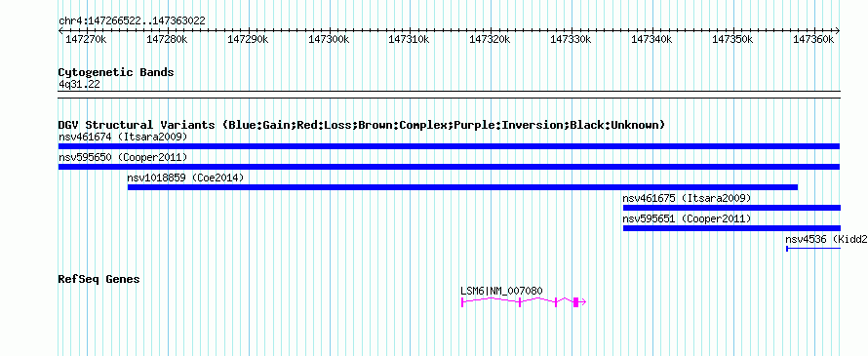Click the nsv595651 (Cooper2011) variant bar

point(731,228)
